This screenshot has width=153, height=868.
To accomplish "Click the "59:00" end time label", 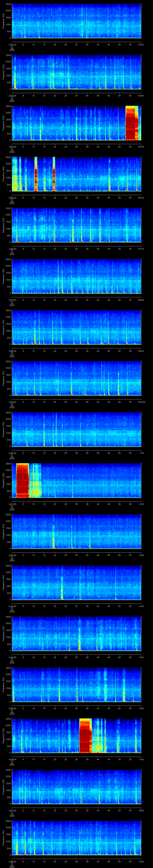I will point(141,351).
